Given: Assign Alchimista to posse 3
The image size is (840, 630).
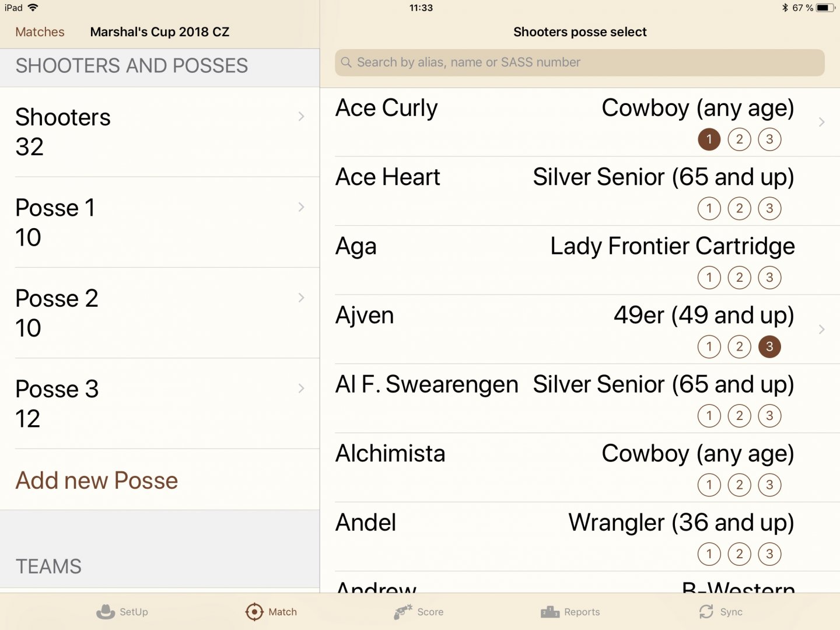Looking at the screenshot, I should click(769, 485).
